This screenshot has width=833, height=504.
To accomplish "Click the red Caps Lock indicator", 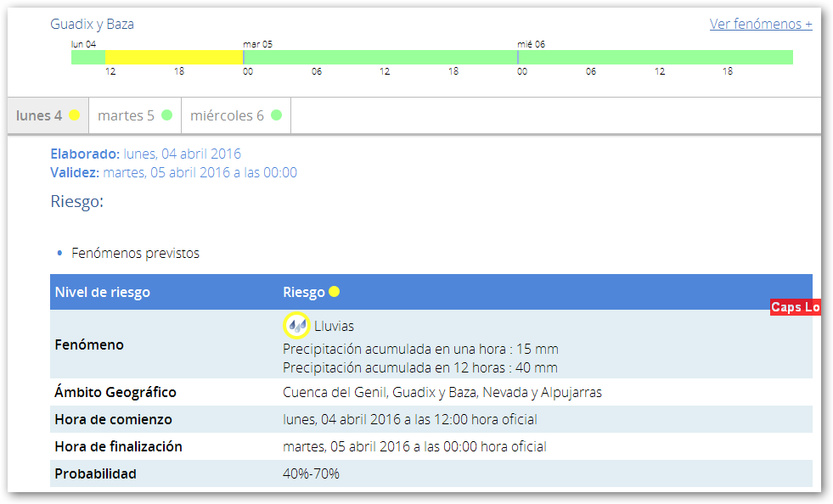I will (795, 307).
